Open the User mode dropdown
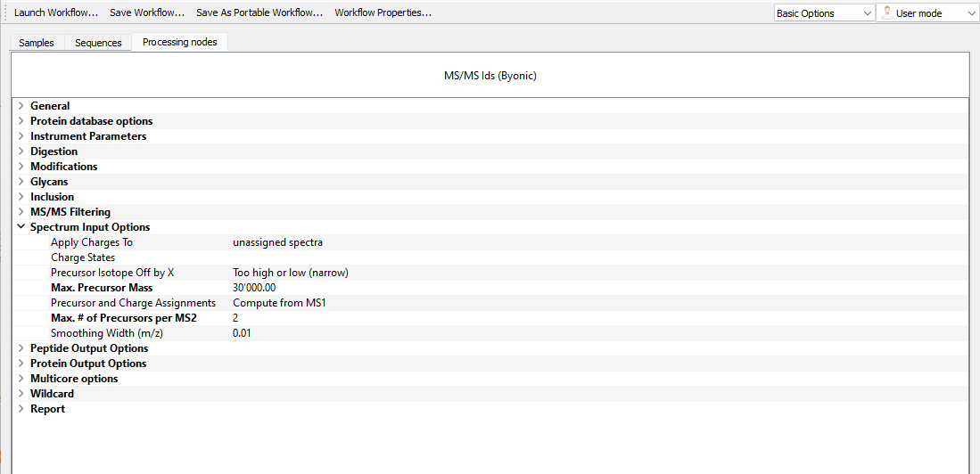Image resolution: width=980 pixels, height=474 pixels. [x=927, y=13]
